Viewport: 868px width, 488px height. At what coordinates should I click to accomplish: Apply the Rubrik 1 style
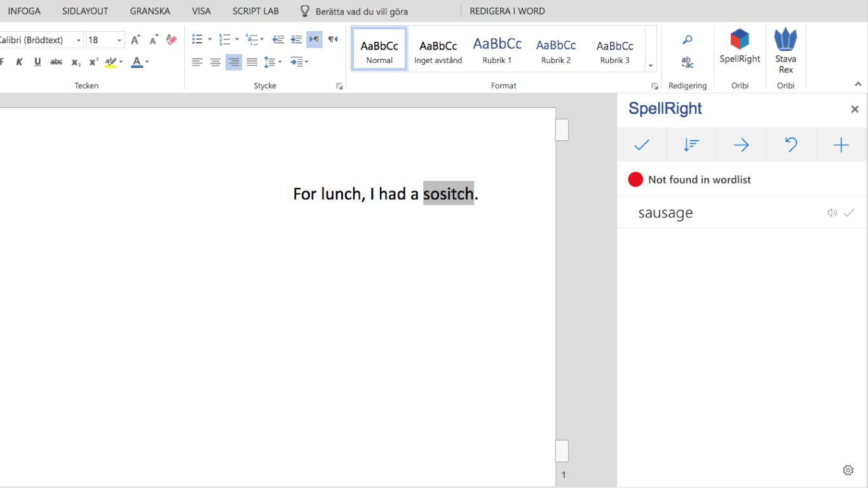coord(497,49)
